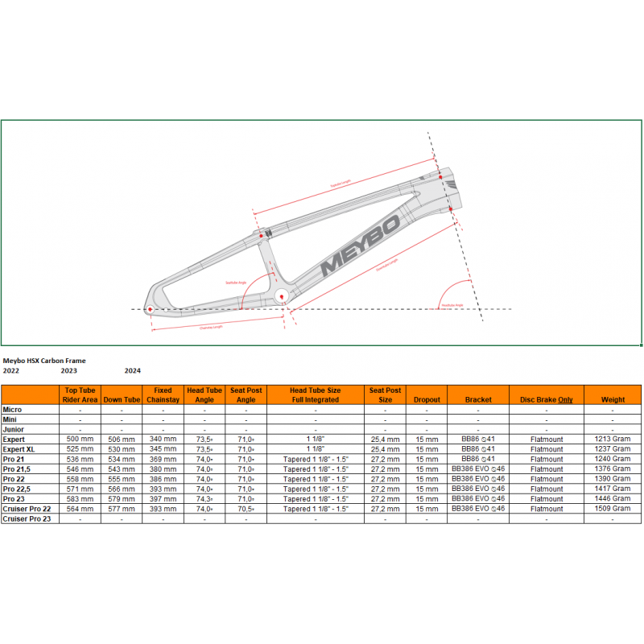The width and height of the screenshot is (644, 644).
Task: Click the Disc Brake Only column header
Action: (x=547, y=399)
